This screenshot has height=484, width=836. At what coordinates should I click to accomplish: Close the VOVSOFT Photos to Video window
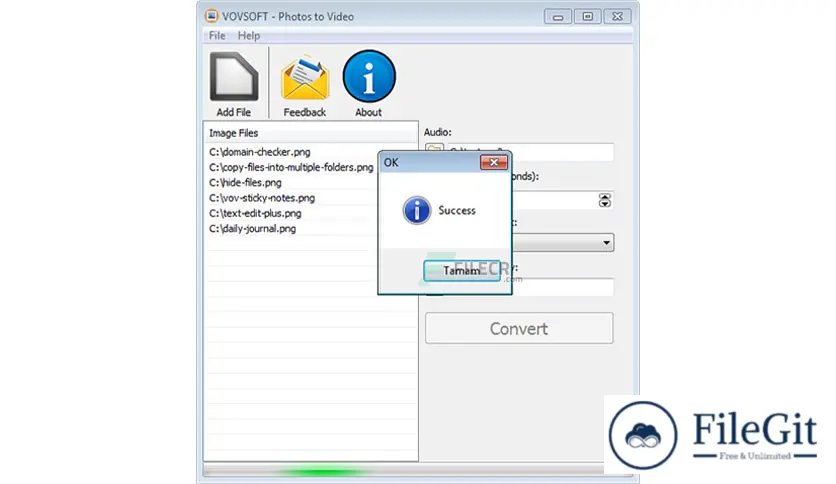(x=617, y=17)
